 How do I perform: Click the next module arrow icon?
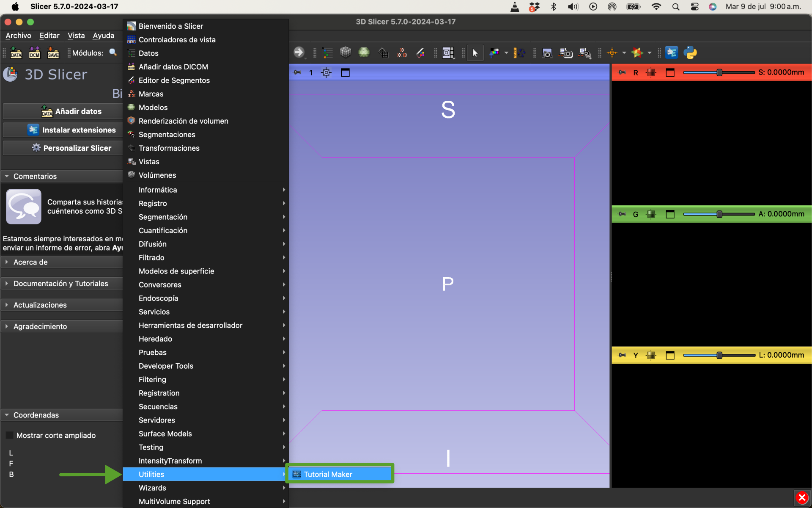coord(299,52)
